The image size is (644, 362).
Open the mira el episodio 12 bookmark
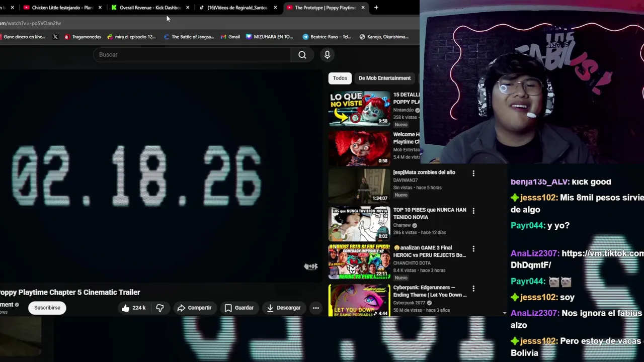pos(131,37)
